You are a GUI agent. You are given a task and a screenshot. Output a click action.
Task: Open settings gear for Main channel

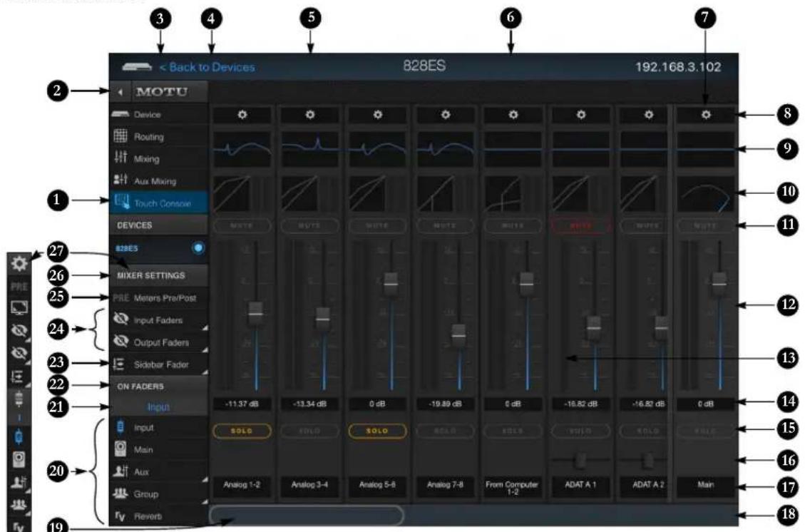click(706, 115)
